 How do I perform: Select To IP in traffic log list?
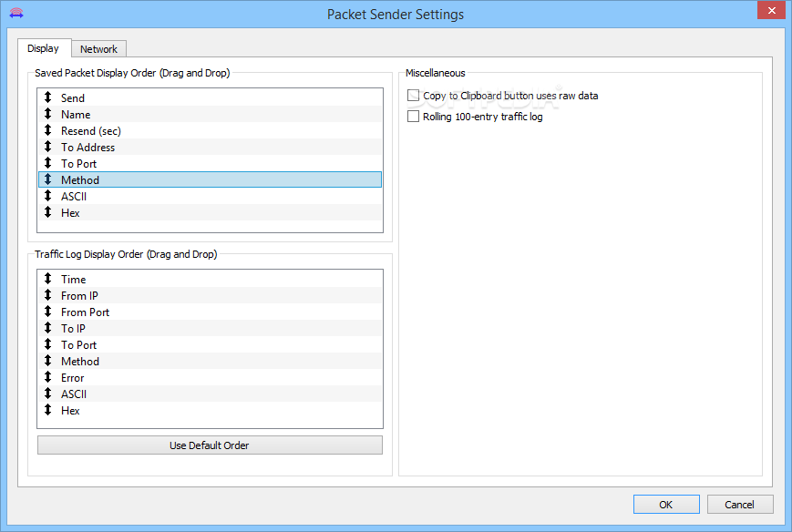pyautogui.click(x=211, y=328)
